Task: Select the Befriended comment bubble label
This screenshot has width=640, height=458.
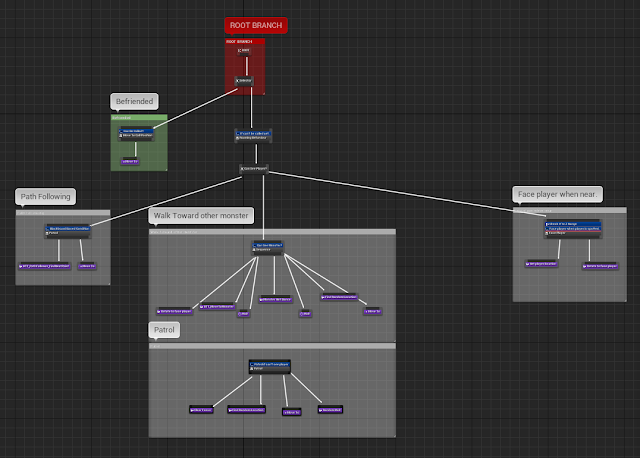Action: [134, 101]
